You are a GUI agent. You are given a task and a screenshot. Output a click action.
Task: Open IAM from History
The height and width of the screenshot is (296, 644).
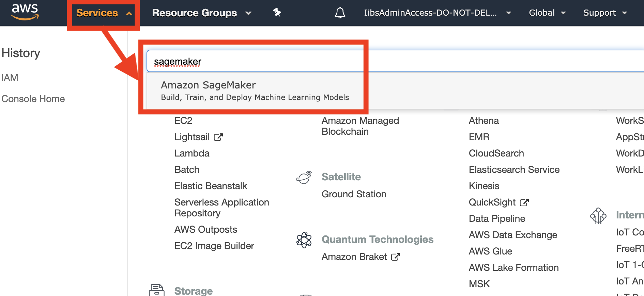10,78
